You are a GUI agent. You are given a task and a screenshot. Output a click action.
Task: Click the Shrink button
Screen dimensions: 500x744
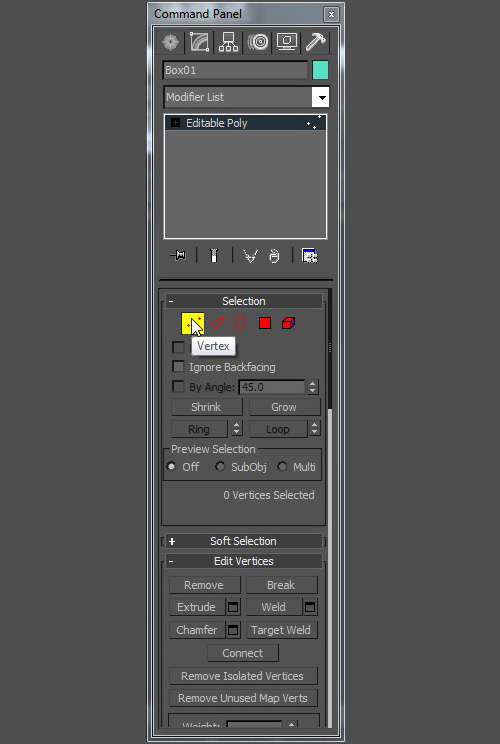pos(206,407)
